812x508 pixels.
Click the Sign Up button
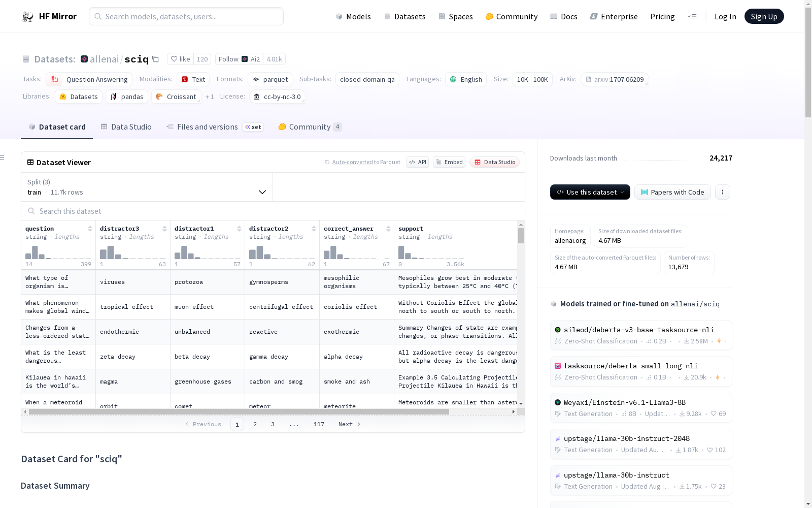tap(764, 16)
